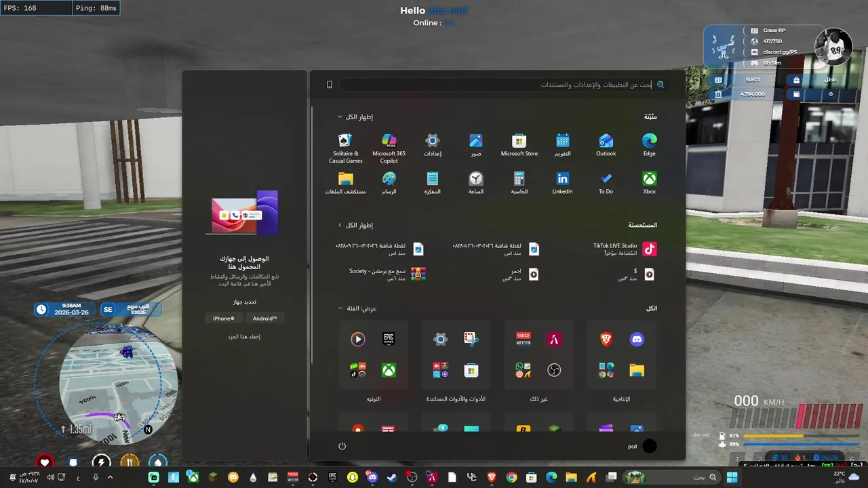Open LinkedIn pinned app
Viewport: 868px width, 488px height.
(x=562, y=182)
